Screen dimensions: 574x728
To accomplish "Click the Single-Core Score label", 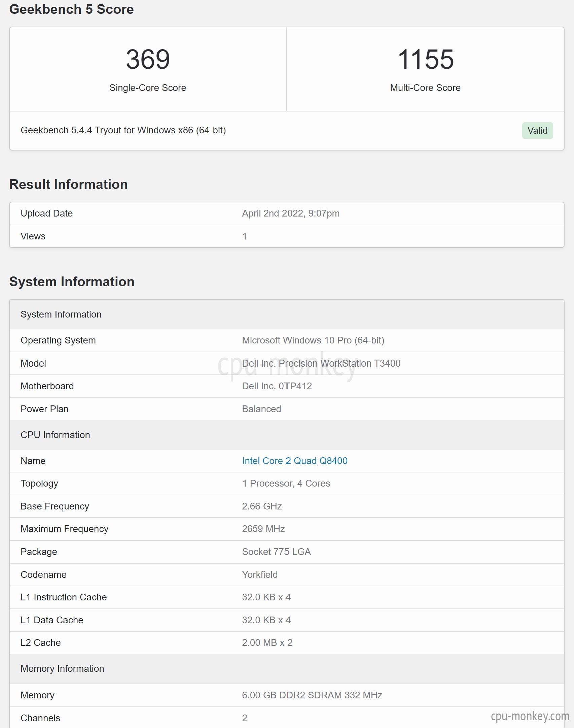I will (148, 88).
